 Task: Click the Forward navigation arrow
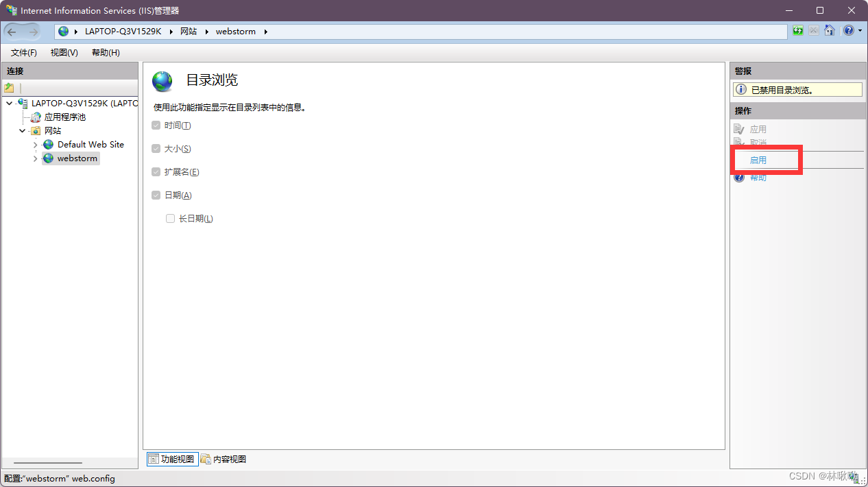pos(32,31)
